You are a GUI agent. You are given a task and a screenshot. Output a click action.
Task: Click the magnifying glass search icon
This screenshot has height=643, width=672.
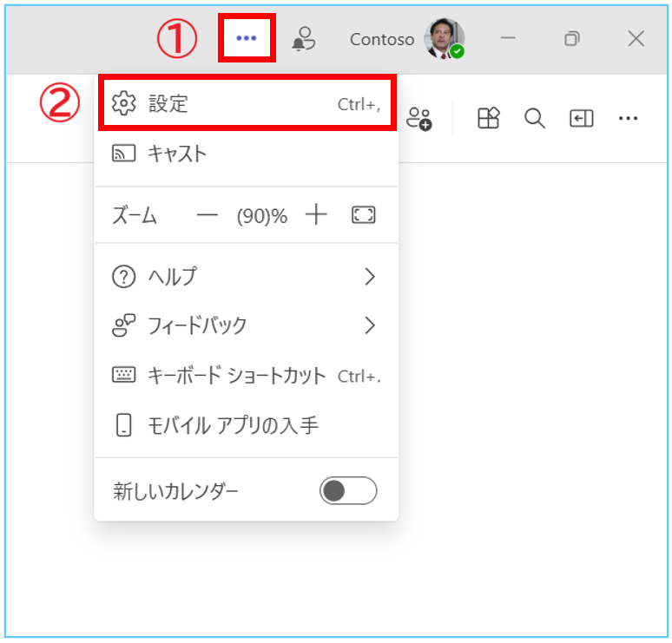pyautogui.click(x=535, y=119)
